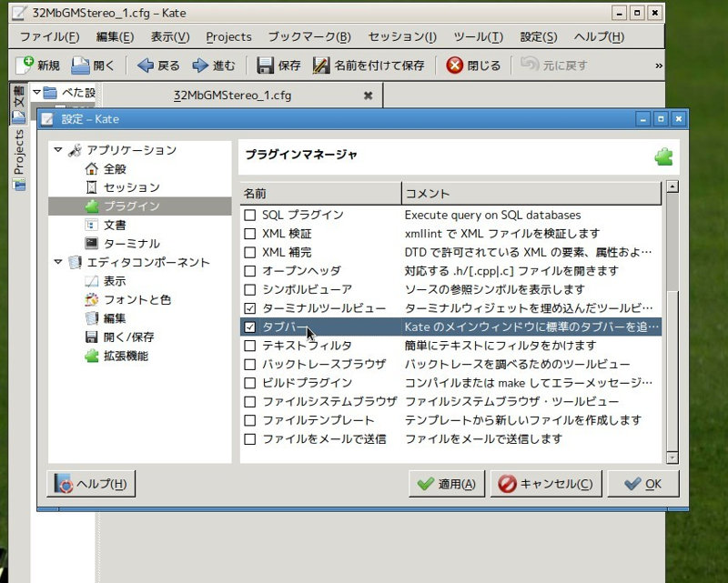
Task: Click the ヘルプ(H) dialog button
Action: pos(92,484)
